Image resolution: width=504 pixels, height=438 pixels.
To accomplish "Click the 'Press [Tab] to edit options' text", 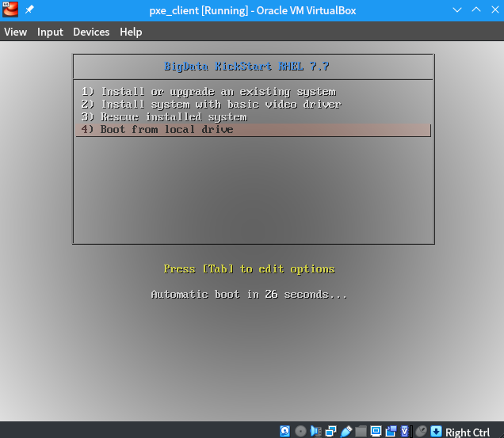I will 250,269.
